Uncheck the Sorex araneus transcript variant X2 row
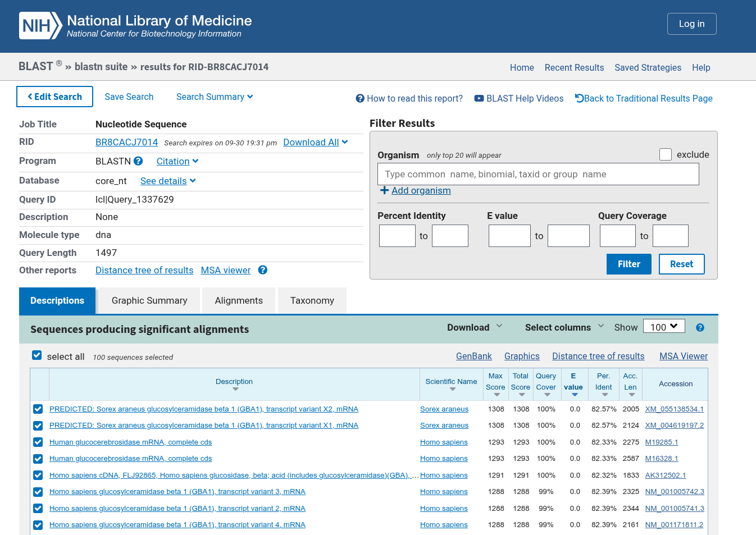The height and width of the screenshot is (535, 756). click(38, 409)
